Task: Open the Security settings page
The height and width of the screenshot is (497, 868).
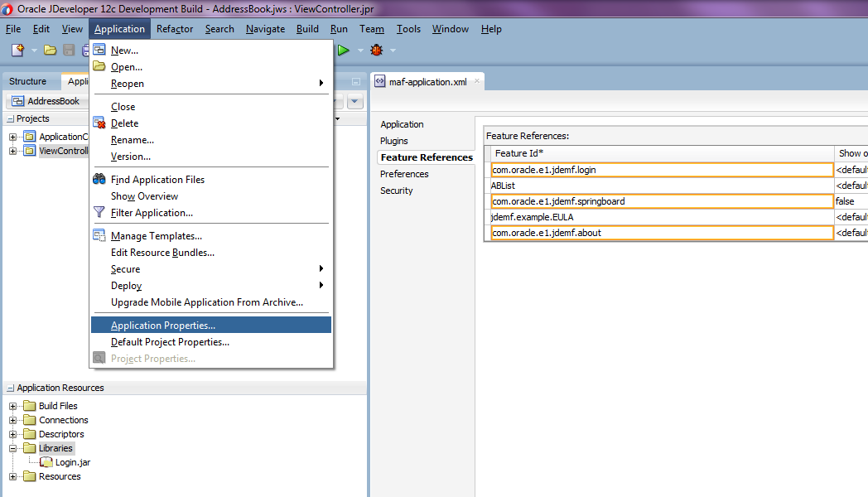Action: [x=396, y=190]
